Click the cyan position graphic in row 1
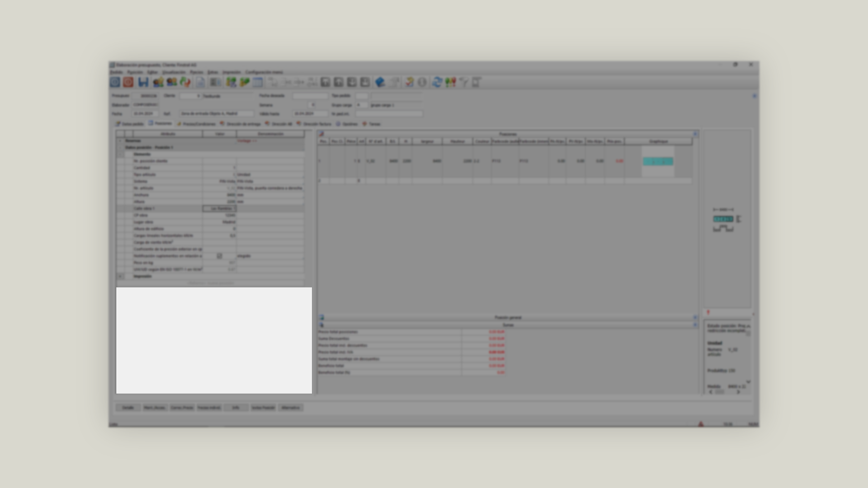The image size is (868, 488). 658,161
